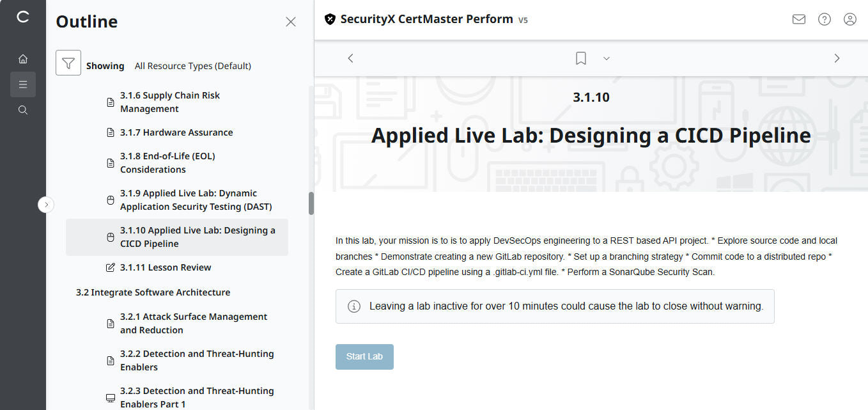Select lesson 3.1.7 Hardware Assurance
Viewport: 868px width, 410px height.
tap(176, 132)
